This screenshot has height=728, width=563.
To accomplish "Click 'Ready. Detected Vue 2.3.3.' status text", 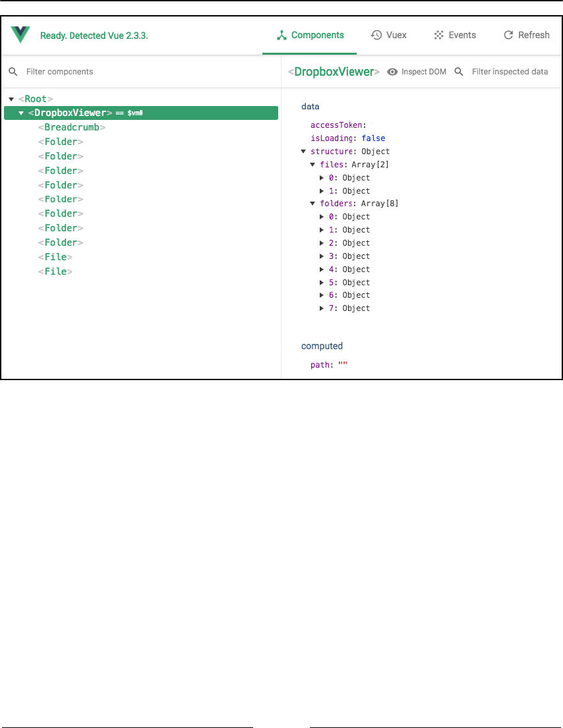I will coord(94,36).
